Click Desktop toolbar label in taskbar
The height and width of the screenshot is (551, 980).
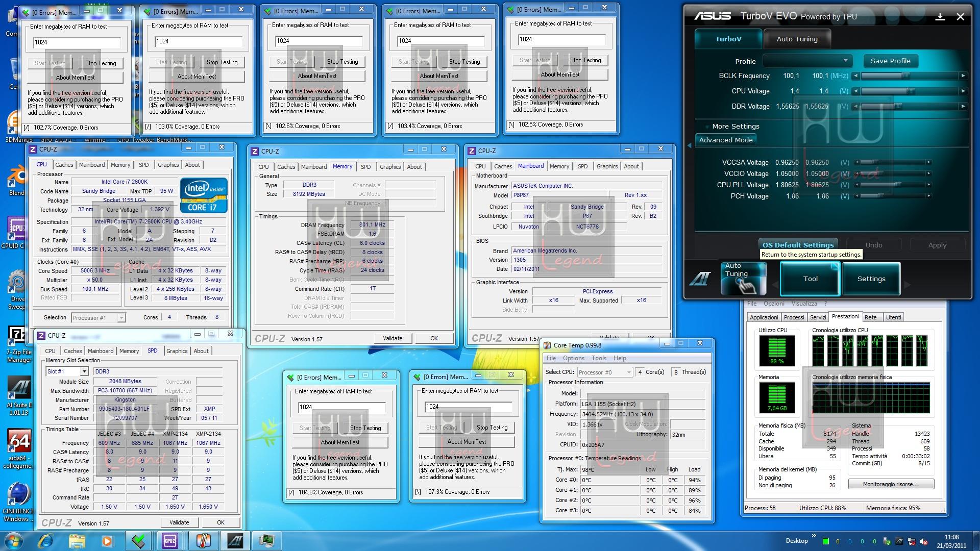coord(796,541)
